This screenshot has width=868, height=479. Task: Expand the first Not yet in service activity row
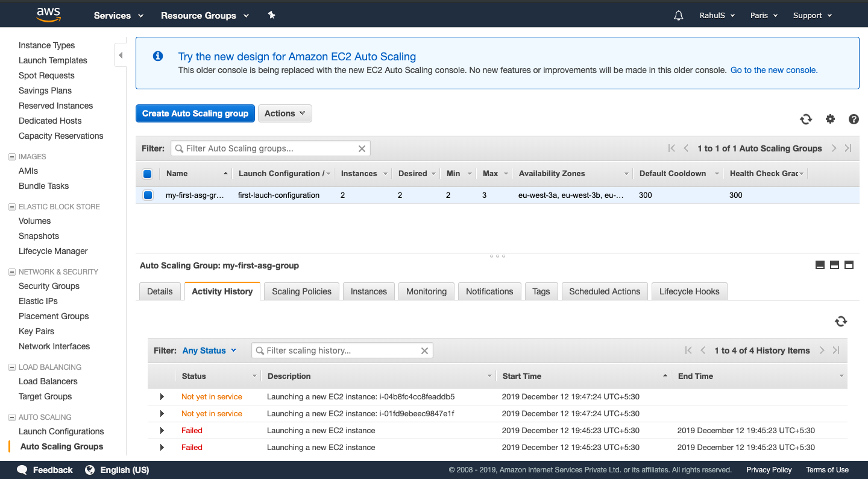[x=162, y=396]
